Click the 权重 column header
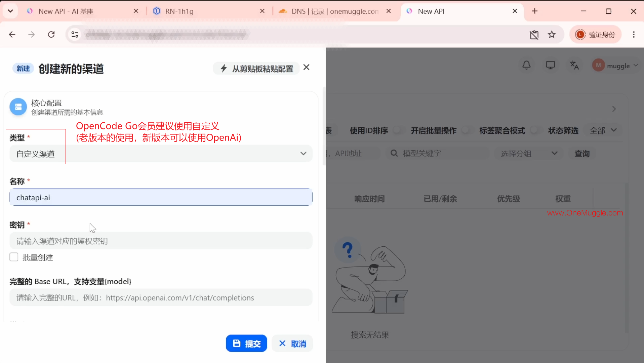 pyautogui.click(x=563, y=199)
